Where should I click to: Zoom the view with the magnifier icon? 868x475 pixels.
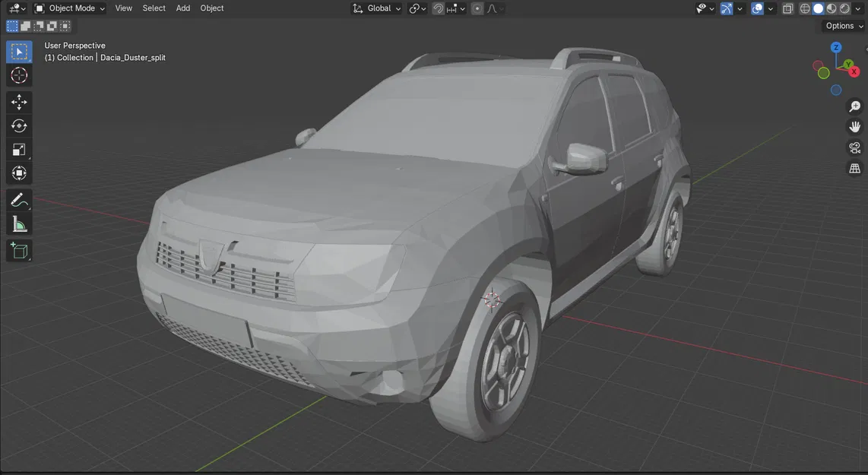[854, 106]
